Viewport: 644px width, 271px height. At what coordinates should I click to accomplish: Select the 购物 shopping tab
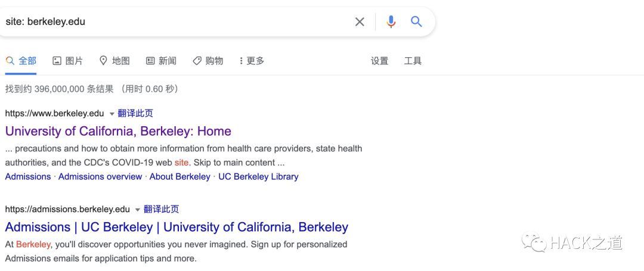[x=208, y=61]
